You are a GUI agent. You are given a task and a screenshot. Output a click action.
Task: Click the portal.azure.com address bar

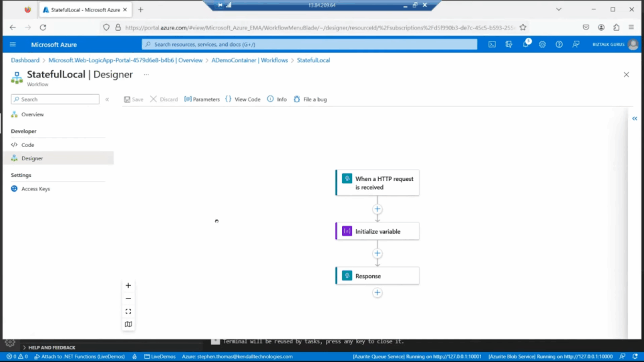click(319, 28)
